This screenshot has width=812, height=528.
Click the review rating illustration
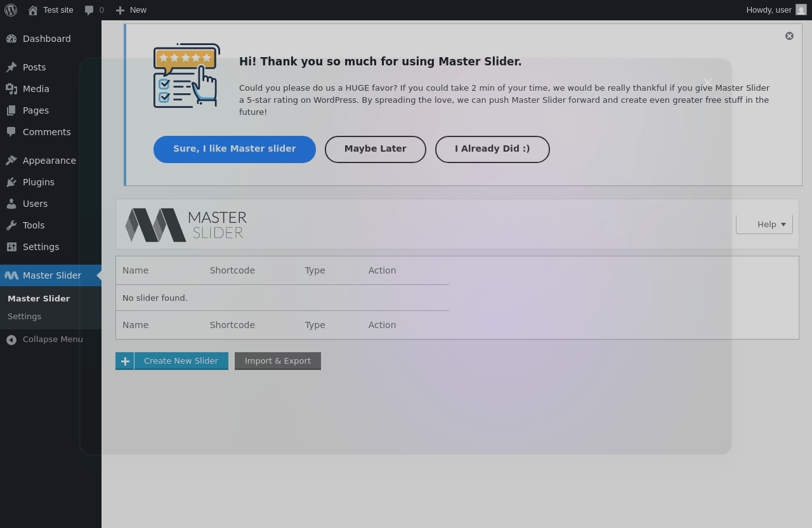(x=187, y=76)
